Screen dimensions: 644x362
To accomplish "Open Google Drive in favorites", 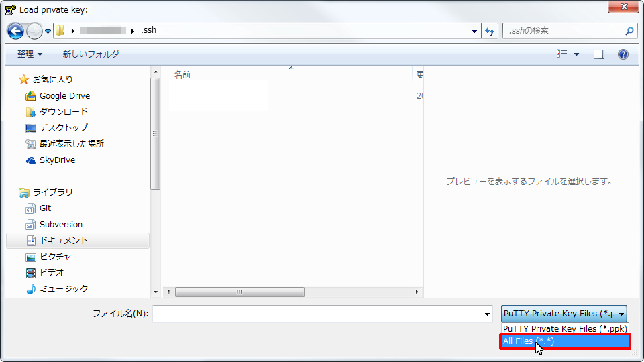I will click(64, 96).
